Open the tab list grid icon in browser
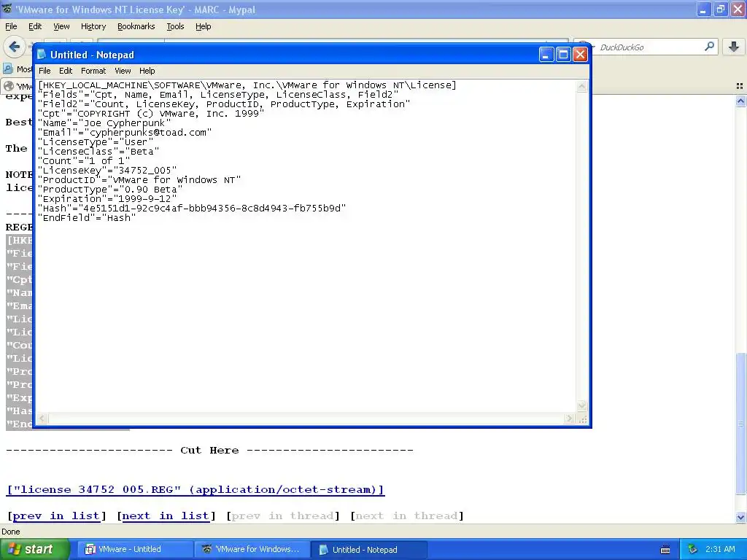Viewport: 747px width, 560px height. pyautogui.click(x=740, y=86)
